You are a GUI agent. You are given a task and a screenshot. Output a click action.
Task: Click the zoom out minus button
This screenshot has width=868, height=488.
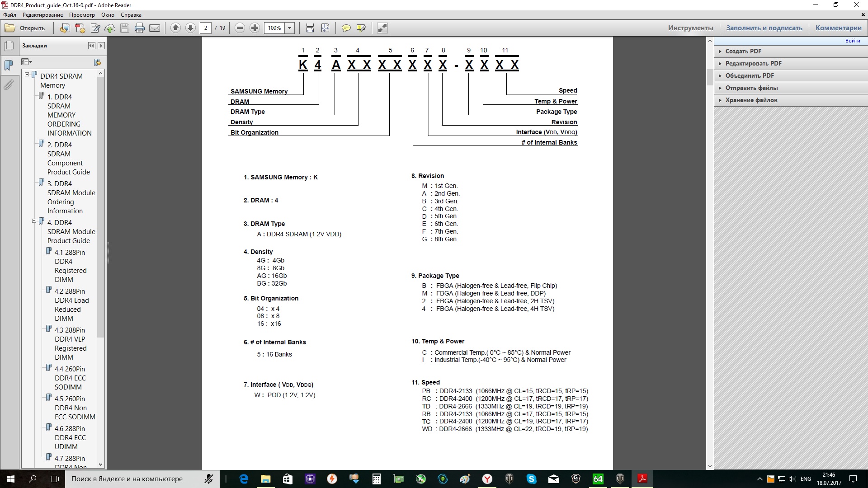[240, 28]
